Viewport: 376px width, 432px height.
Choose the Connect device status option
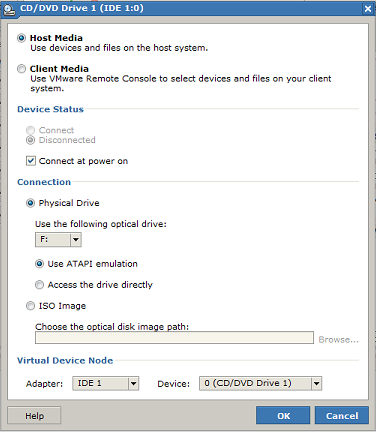pyautogui.click(x=30, y=130)
